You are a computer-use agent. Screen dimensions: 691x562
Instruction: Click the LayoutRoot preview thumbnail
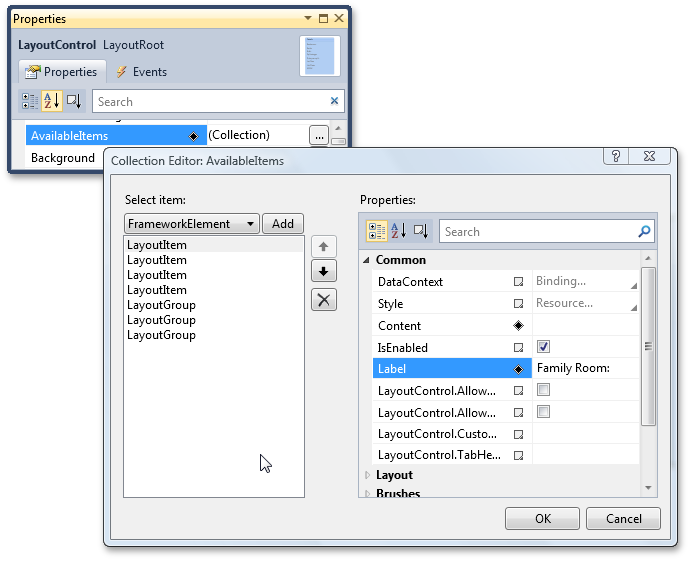pos(320,56)
